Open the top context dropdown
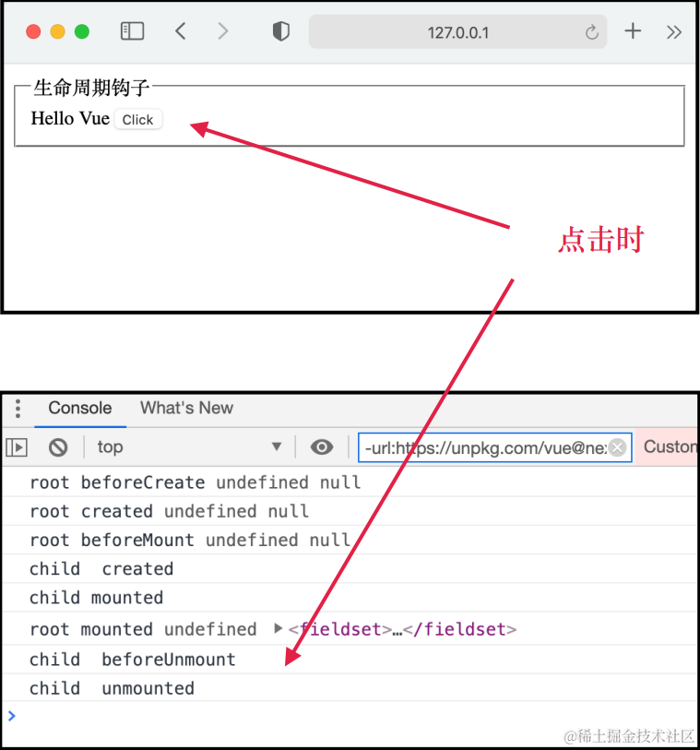The width and height of the screenshot is (700, 750). coord(188,446)
